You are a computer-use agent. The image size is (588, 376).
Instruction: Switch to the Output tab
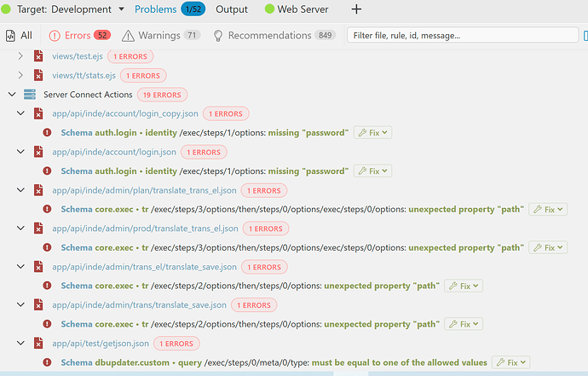(232, 9)
